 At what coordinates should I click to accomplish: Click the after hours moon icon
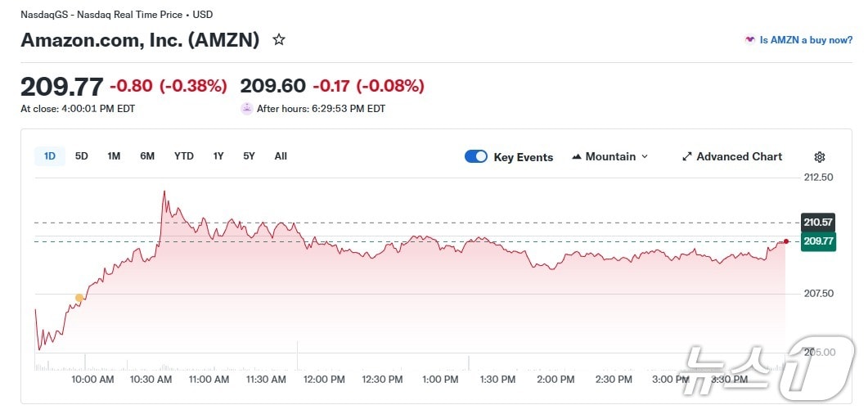pos(246,108)
